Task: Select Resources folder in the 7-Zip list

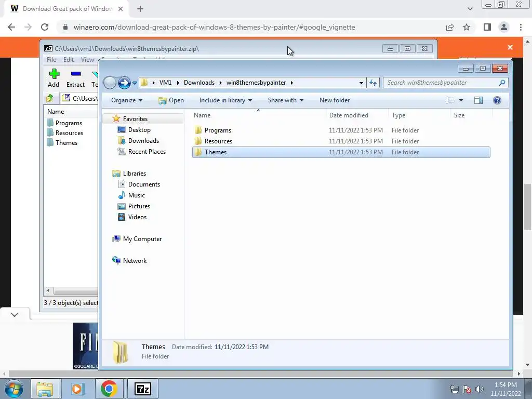Action: [x=65, y=132]
